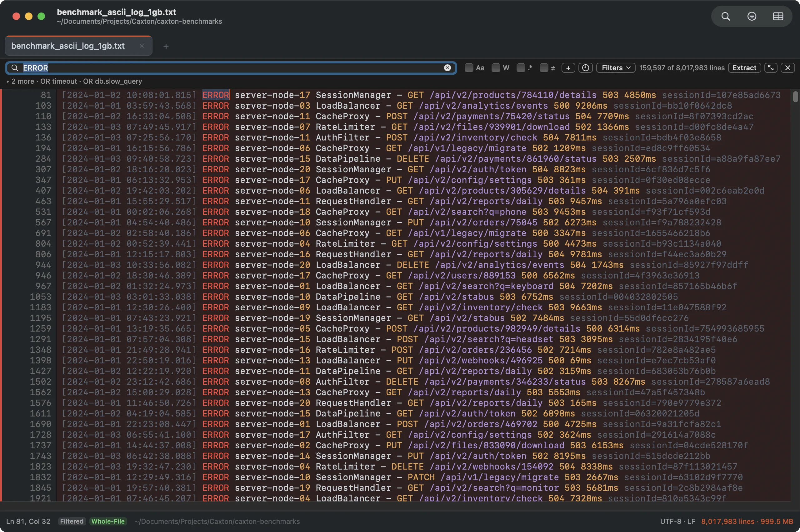This screenshot has width=800, height=532.
Task: Expand the filter panel with arrows icon
Action: 771,68
